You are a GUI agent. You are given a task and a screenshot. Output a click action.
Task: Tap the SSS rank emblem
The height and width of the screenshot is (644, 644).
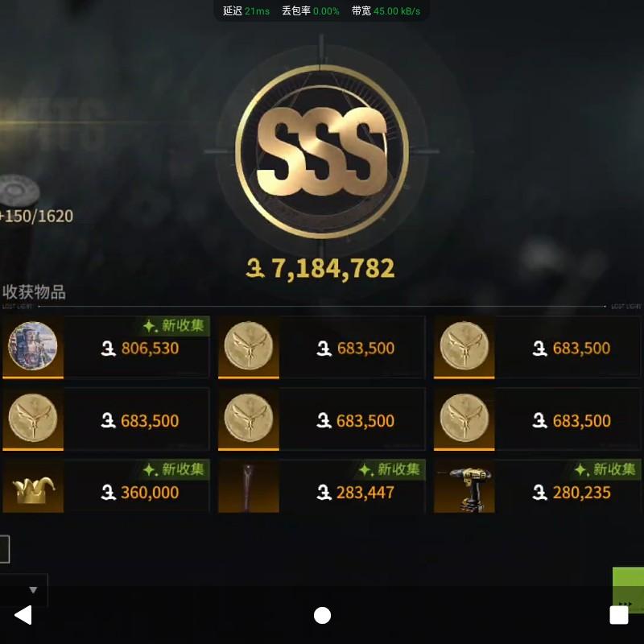coord(321,151)
